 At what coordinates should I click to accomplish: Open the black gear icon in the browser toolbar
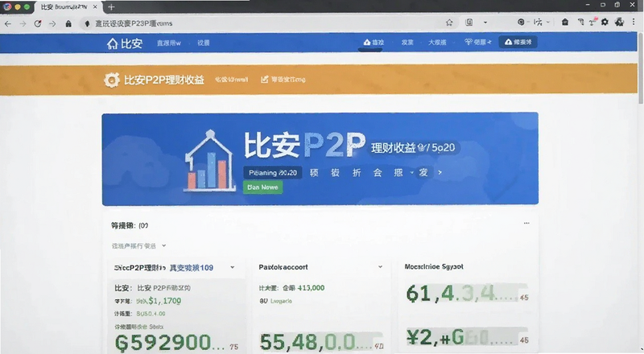click(x=605, y=23)
